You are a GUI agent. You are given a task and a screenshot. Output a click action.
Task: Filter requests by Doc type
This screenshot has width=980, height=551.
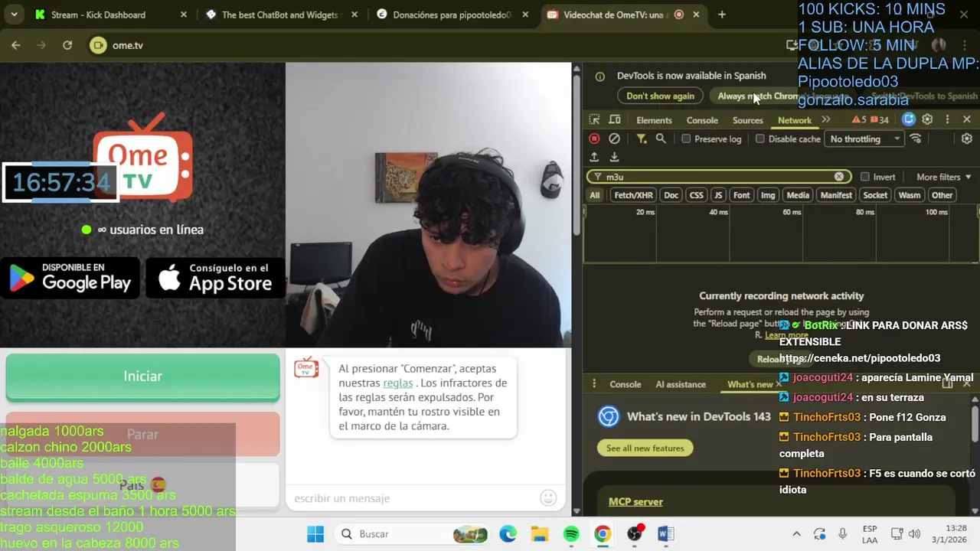click(x=671, y=195)
